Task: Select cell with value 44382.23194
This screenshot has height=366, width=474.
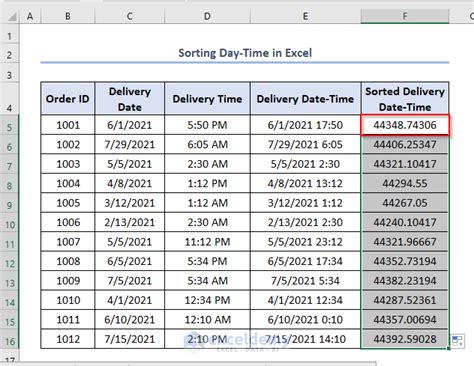Action: coord(405,281)
